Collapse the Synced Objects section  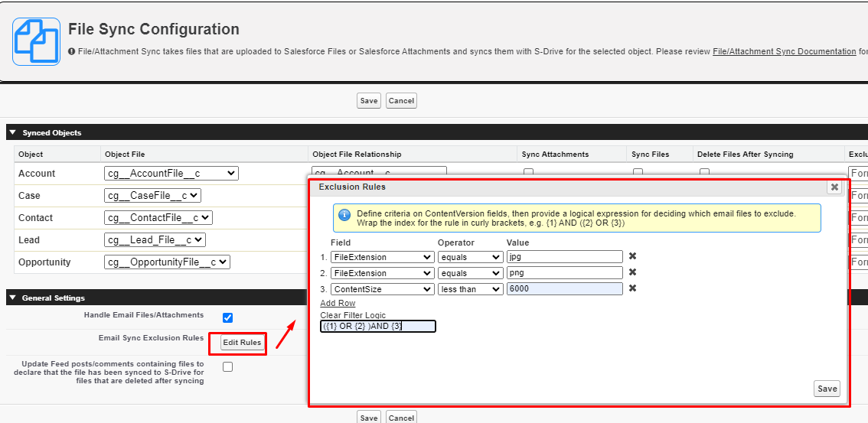tap(12, 133)
